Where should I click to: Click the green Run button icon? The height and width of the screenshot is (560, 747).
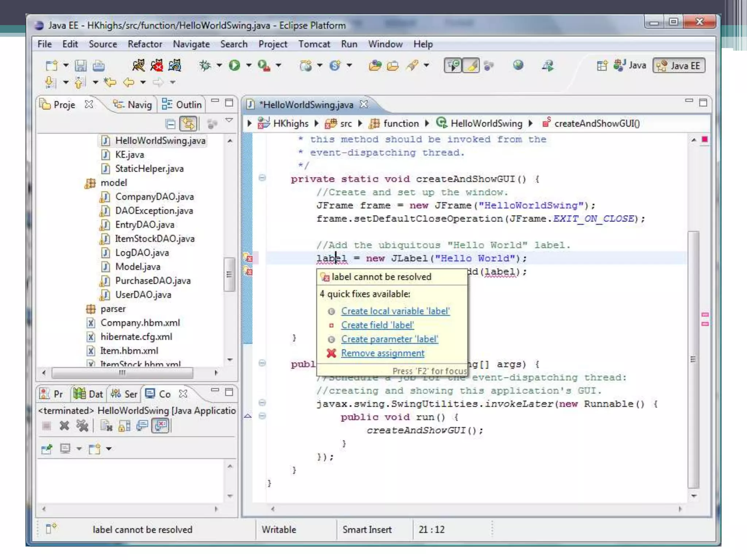[234, 66]
